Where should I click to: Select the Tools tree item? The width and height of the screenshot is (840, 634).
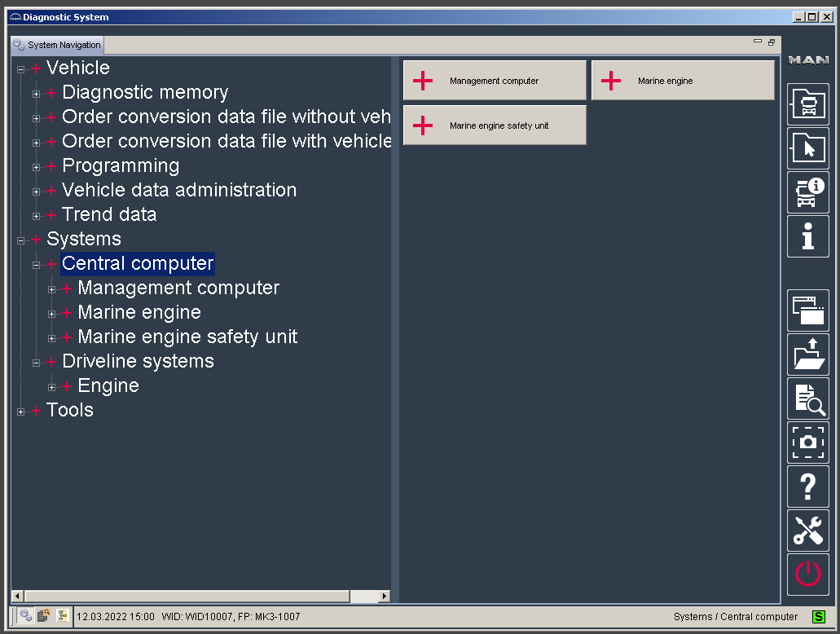pyautogui.click(x=69, y=410)
